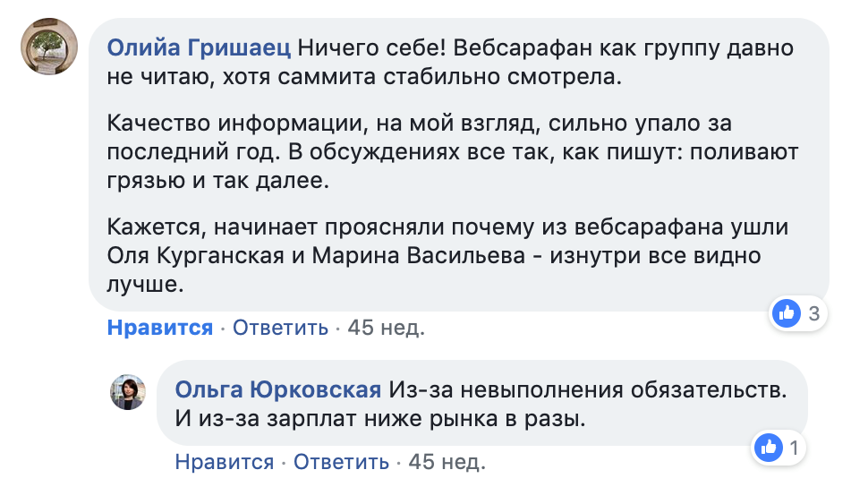Click the thumbs-up reaction icon showing 1

(x=767, y=447)
